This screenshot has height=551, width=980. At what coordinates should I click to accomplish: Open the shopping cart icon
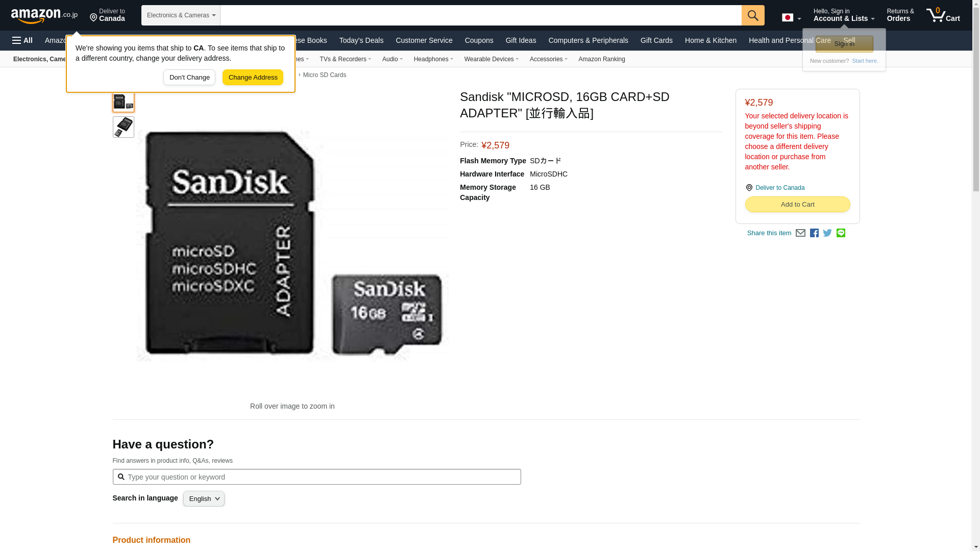point(943,15)
